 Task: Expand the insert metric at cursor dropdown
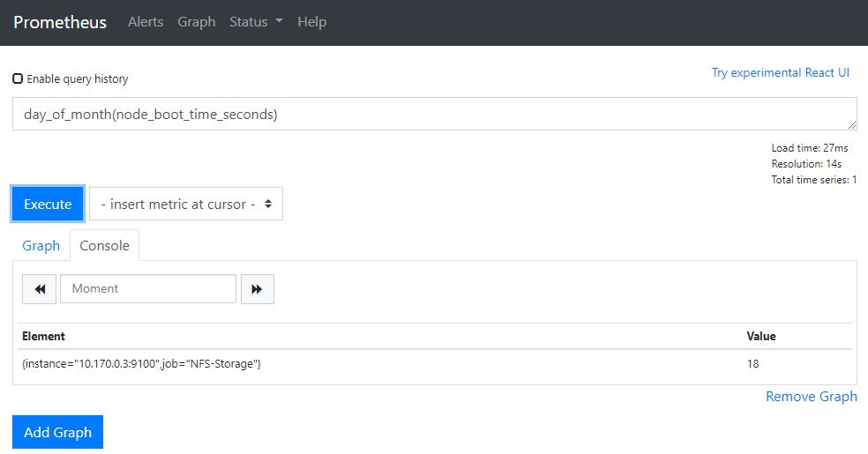(186, 204)
